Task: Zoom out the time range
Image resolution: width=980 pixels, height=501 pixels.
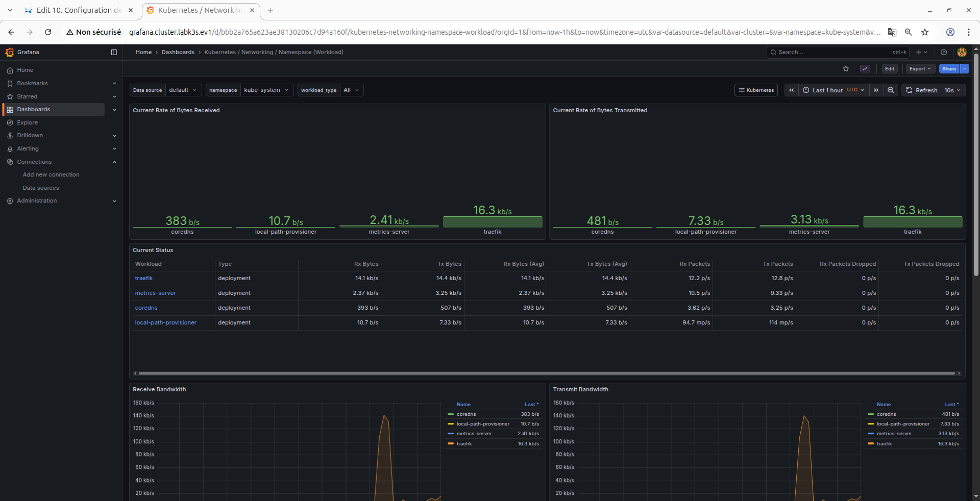Action: 891,90
